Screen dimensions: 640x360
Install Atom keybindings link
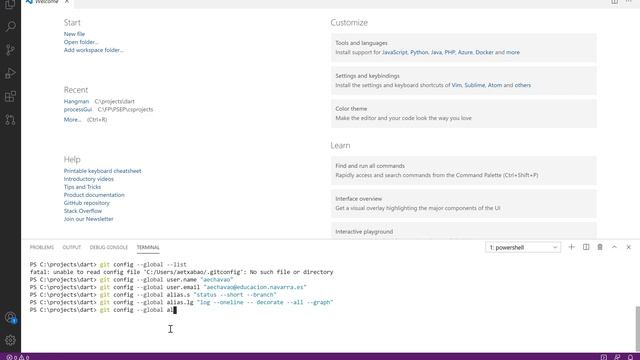pyautogui.click(x=495, y=85)
